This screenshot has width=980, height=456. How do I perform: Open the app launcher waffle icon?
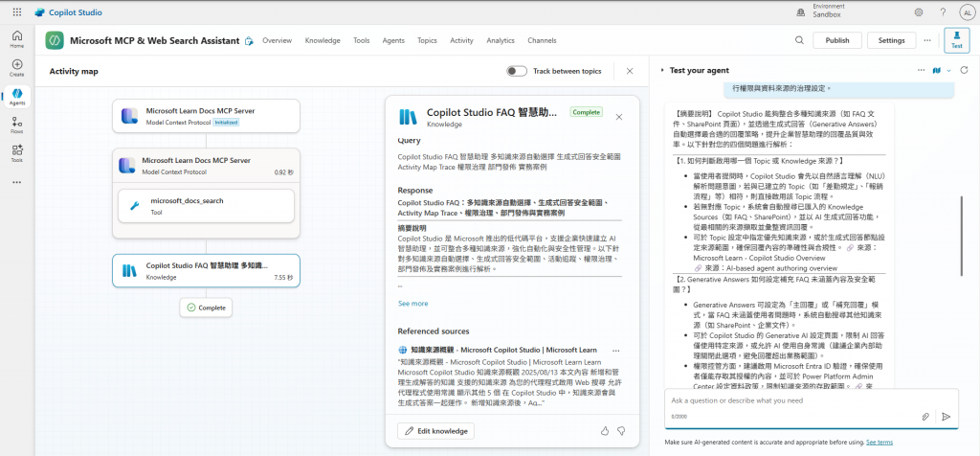point(17,11)
